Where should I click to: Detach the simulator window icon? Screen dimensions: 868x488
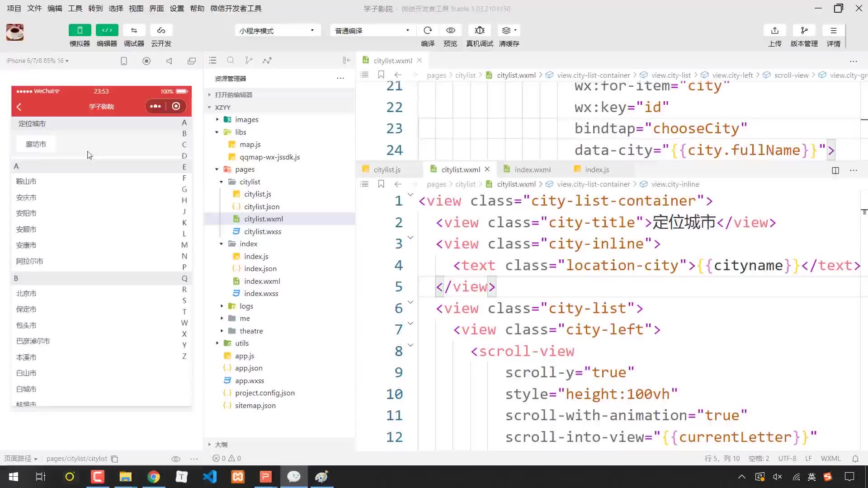[x=192, y=61]
